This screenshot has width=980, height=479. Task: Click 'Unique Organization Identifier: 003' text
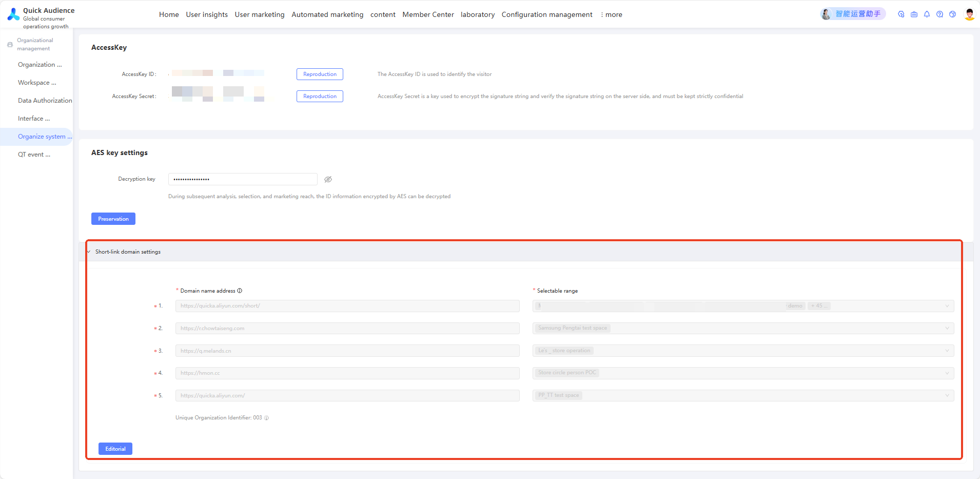pos(219,418)
